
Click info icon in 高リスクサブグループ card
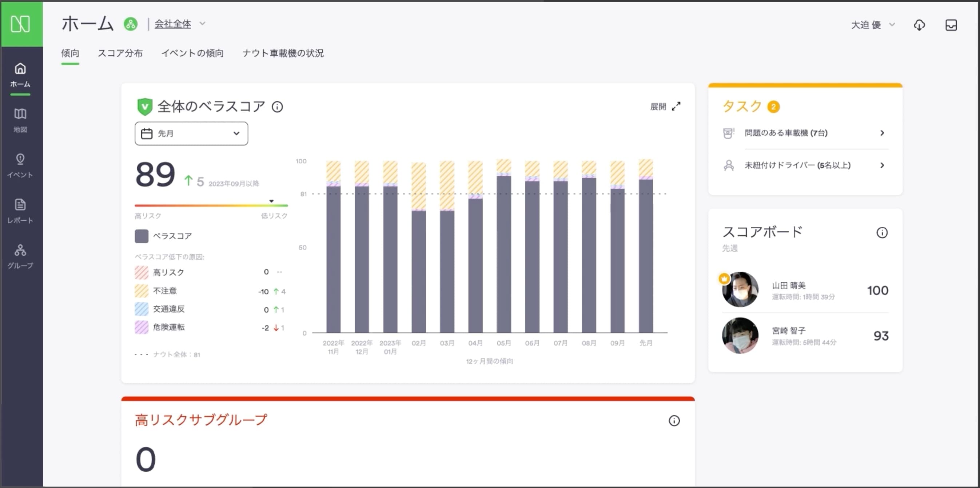[x=674, y=420]
